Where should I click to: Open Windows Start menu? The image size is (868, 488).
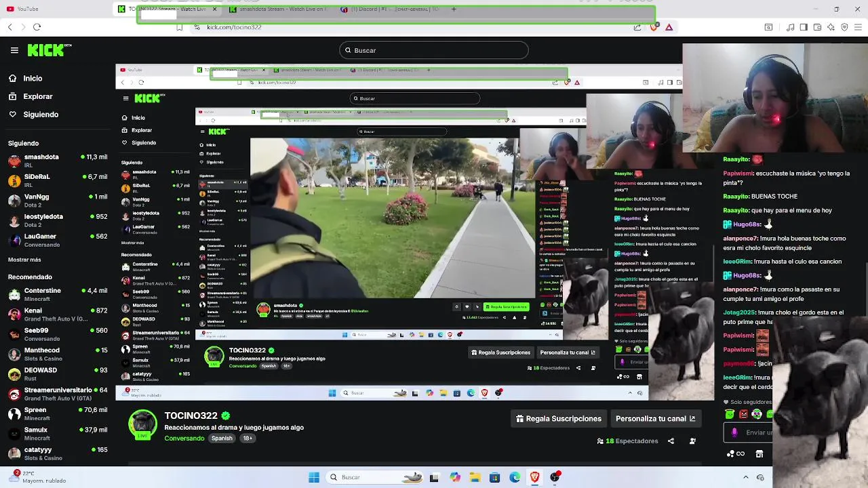pos(314,477)
